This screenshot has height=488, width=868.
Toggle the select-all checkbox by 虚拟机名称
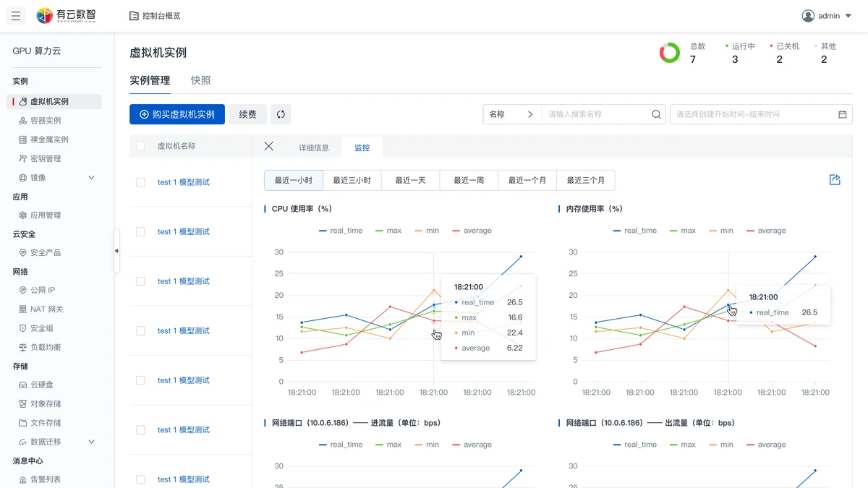(140, 146)
